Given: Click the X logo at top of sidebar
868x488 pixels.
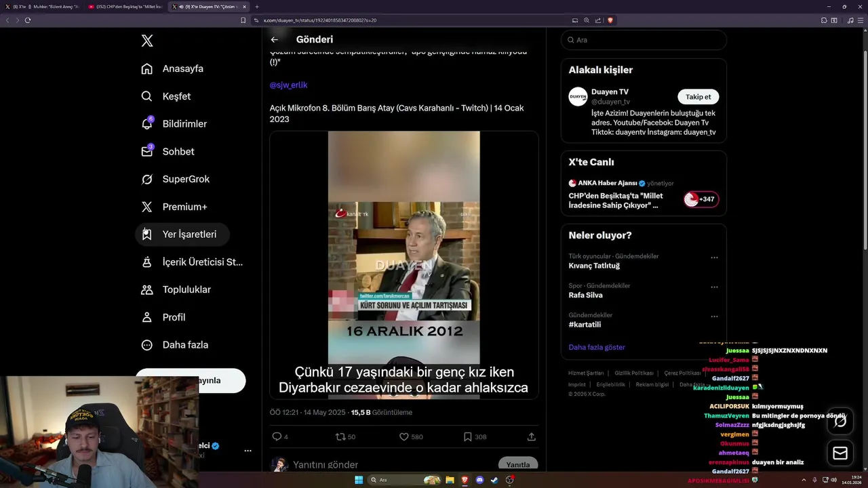Looking at the screenshot, I should click(x=147, y=41).
